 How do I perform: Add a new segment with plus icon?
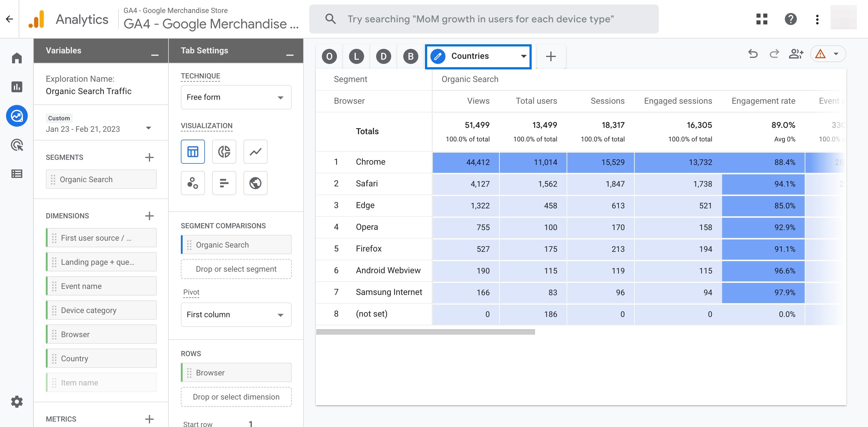click(x=149, y=157)
